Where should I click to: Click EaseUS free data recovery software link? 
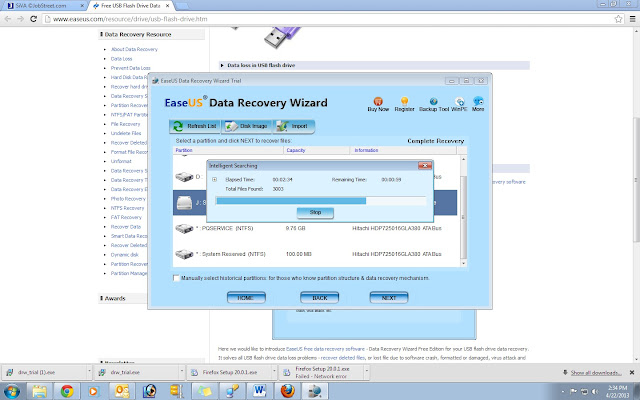click(x=325, y=349)
